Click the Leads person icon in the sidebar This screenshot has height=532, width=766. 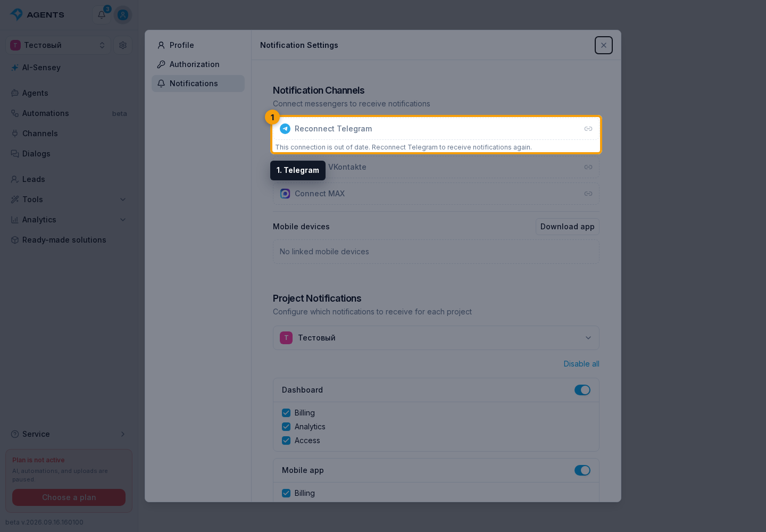point(15,179)
